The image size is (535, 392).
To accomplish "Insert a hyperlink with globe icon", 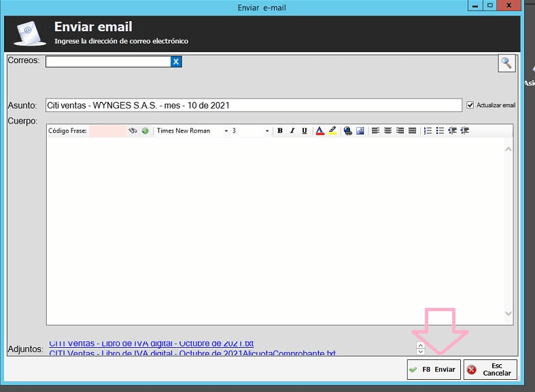I will click(348, 131).
